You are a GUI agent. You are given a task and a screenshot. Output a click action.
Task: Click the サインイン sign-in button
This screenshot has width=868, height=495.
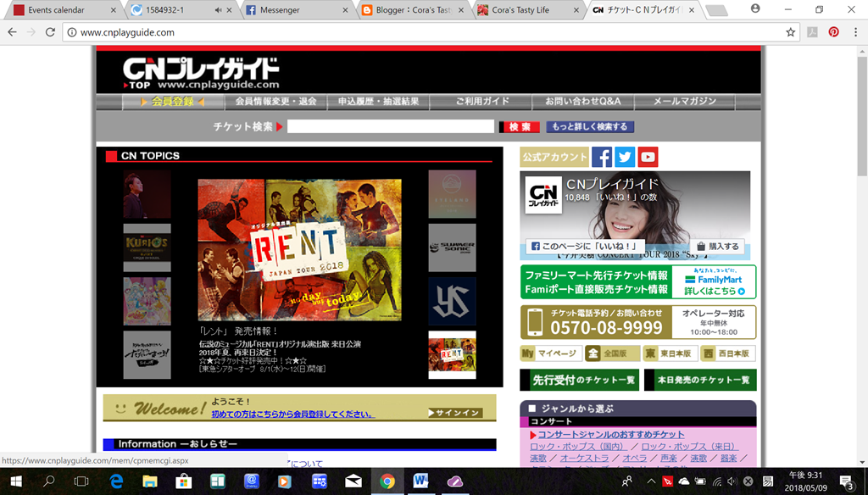point(455,413)
